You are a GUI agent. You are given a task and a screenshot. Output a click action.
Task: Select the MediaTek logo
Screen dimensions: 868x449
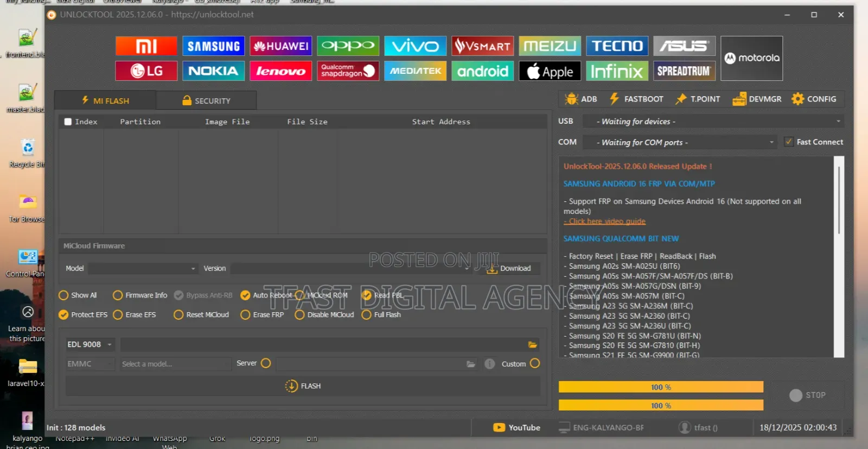(416, 71)
